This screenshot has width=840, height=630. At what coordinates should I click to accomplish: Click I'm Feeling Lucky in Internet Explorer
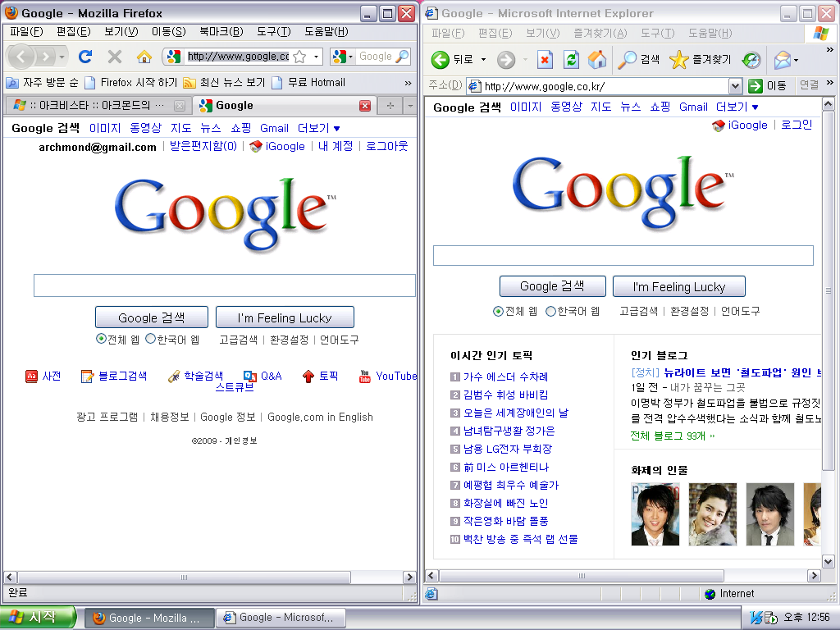(x=678, y=286)
